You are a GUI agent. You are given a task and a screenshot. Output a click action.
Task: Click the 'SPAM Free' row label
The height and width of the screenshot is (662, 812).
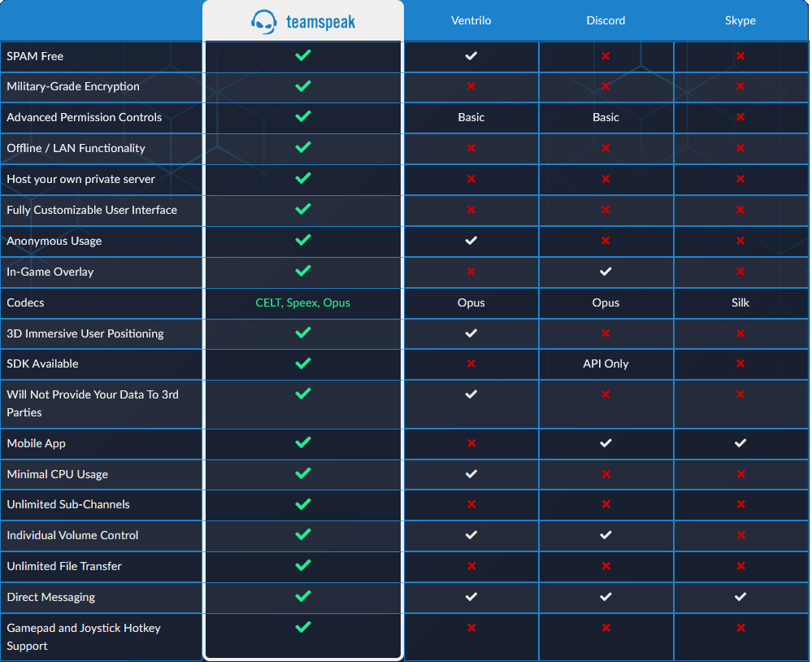(x=35, y=56)
